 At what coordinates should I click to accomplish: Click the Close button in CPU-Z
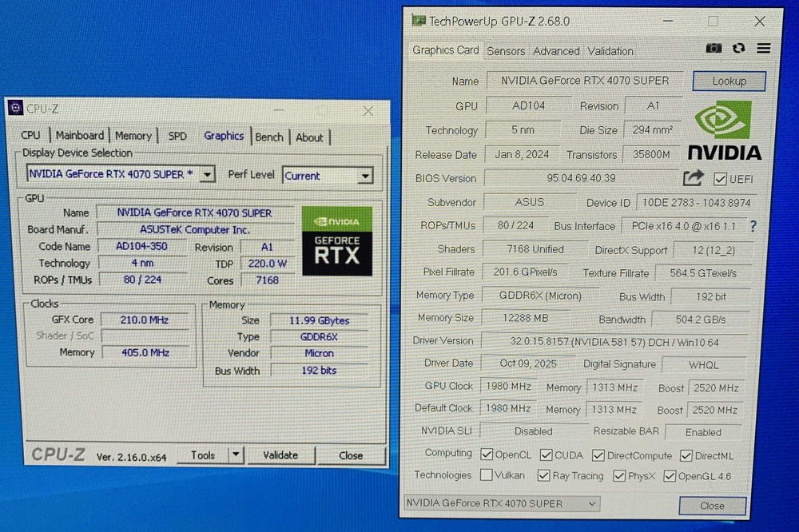(x=351, y=455)
